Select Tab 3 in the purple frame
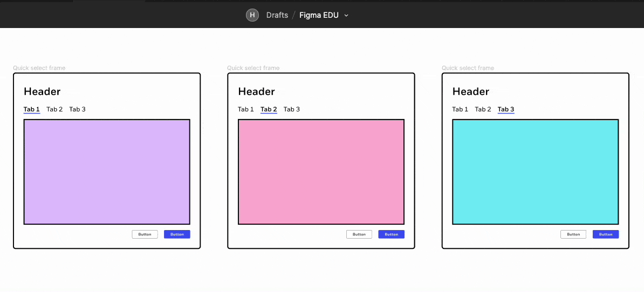Viewport: 644px width, 292px height. [x=77, y=109]
